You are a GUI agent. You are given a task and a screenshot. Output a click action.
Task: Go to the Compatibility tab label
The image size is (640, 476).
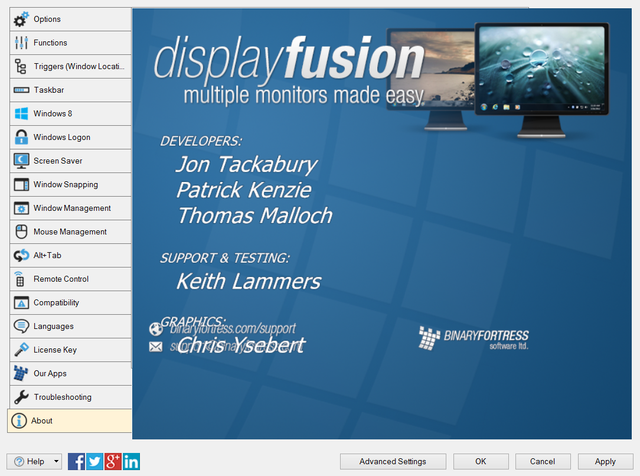pyautogui.click(x=56, y=303)
